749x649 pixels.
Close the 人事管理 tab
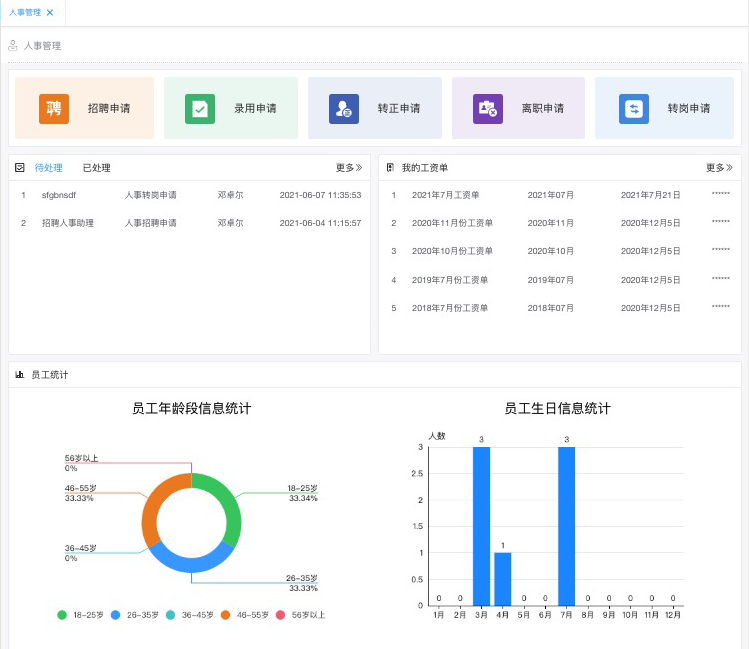[50, 12]
